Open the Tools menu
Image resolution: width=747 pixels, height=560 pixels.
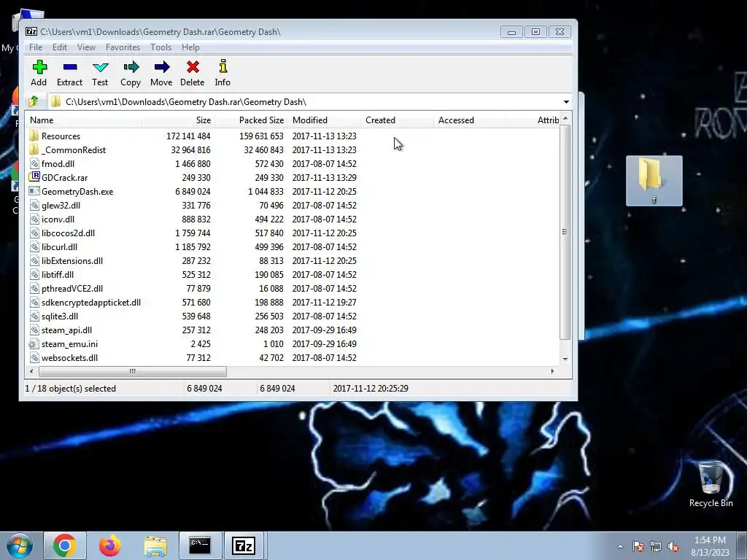pyautogui.click(x=160, y=47)
